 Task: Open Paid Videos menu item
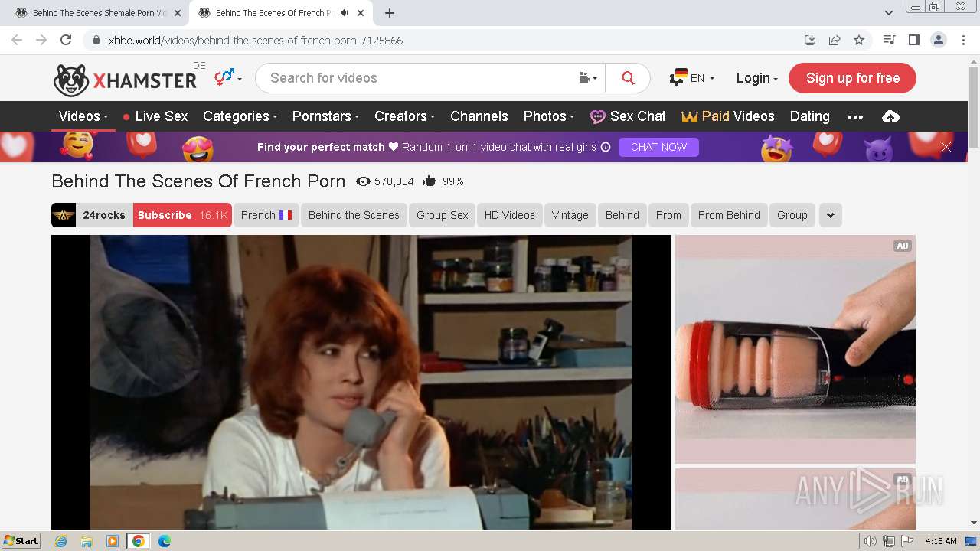point(728,116)
